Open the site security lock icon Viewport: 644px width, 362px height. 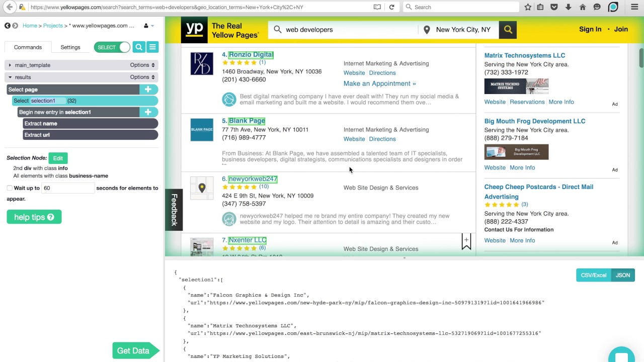pos(22,7)
